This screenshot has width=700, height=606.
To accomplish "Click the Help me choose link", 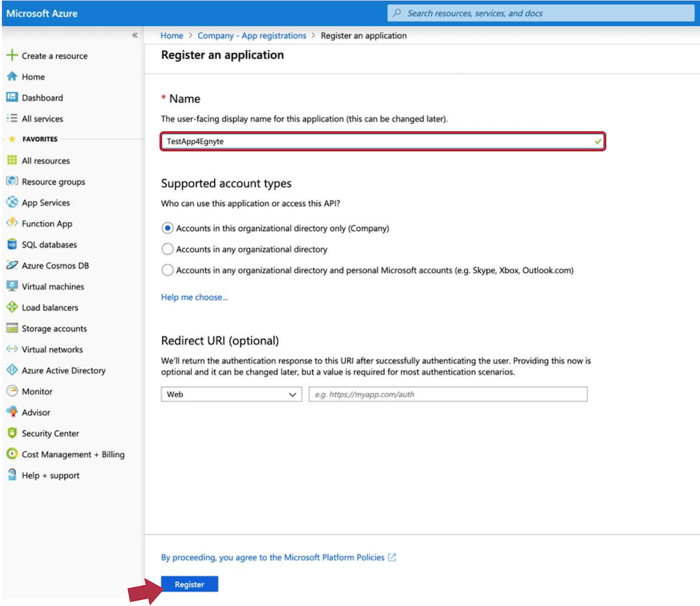I will 194,297.
